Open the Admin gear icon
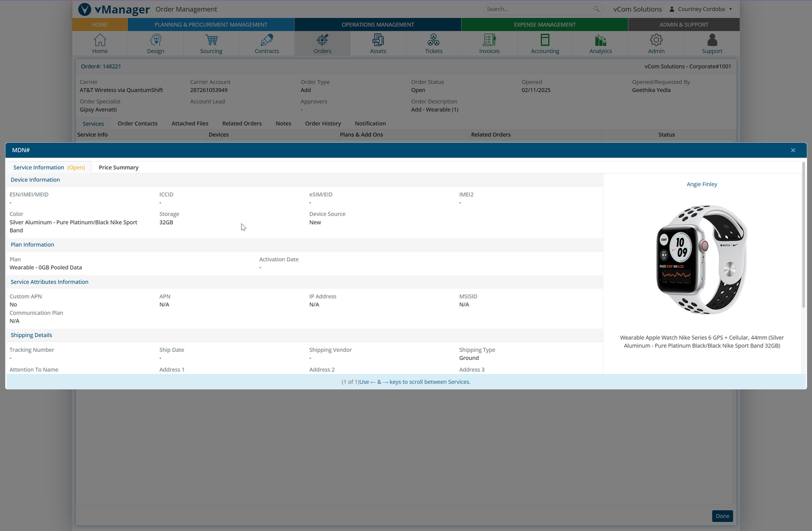Viewport: 812px width, 531px height. click(656, 40)
